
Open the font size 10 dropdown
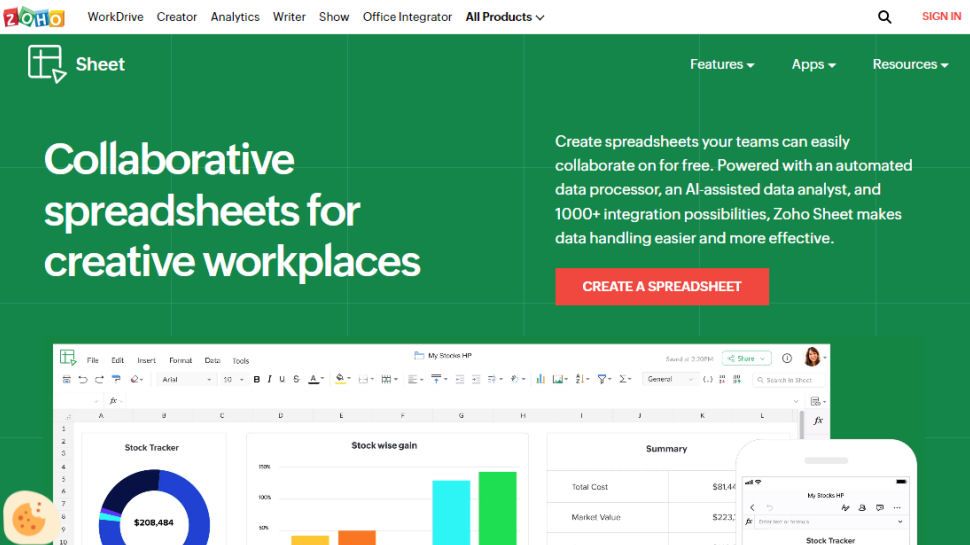coord(233,379)
